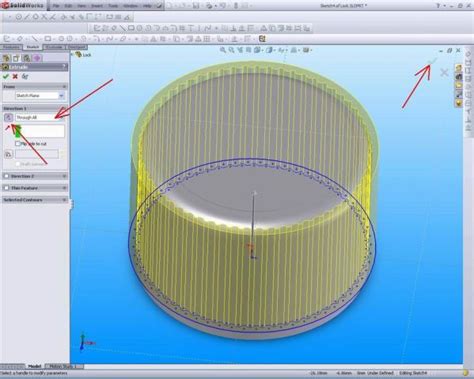The width and height of the screenshot is (474, 379).
Task: Select the Motion Study 1 tab
Action: point(63,366)
